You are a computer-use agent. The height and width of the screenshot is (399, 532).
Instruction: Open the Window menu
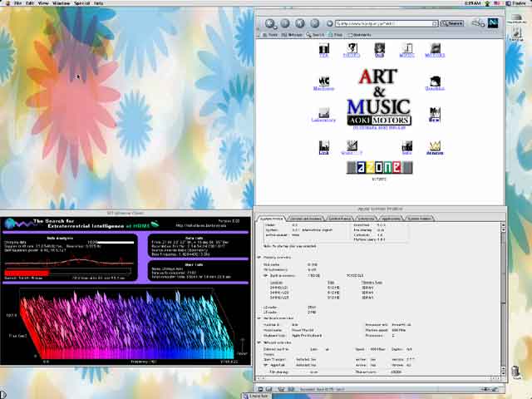click(61, 3)
